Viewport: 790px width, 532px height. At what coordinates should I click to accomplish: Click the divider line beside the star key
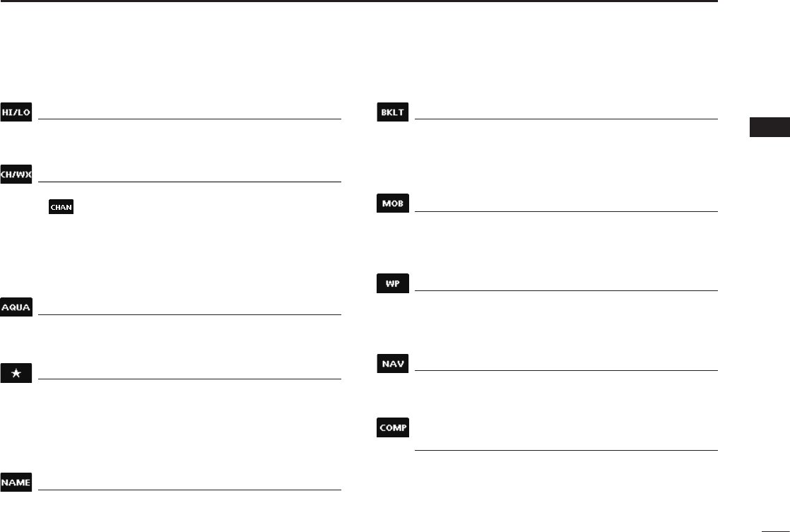[x=189, y=379]
